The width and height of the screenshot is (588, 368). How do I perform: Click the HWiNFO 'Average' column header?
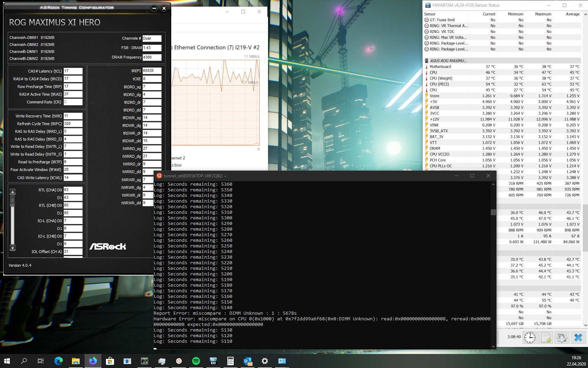(x=573, y=14)
